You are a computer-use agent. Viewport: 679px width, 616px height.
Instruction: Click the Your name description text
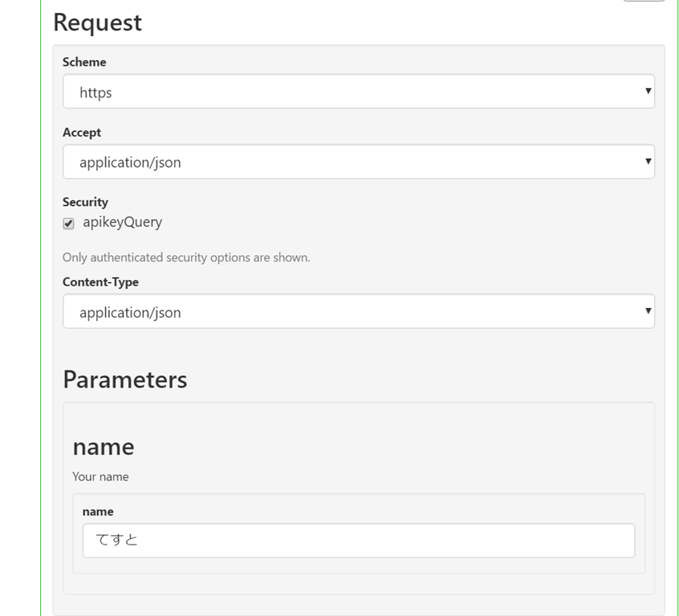tap(100, 476)
